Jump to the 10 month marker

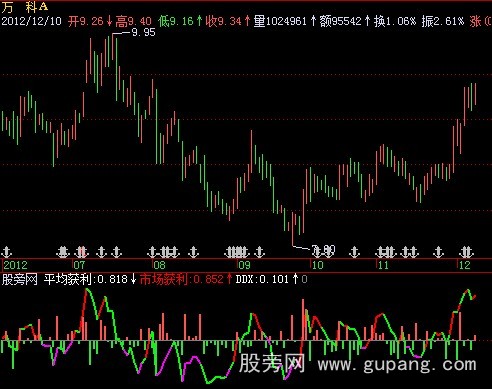[318, 265]
